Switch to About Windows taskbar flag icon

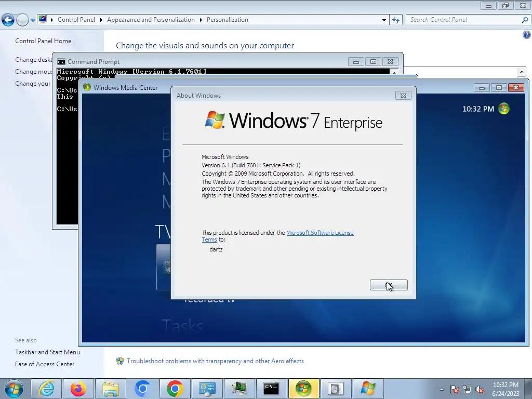pyautogui.click(x=368, y=389)
